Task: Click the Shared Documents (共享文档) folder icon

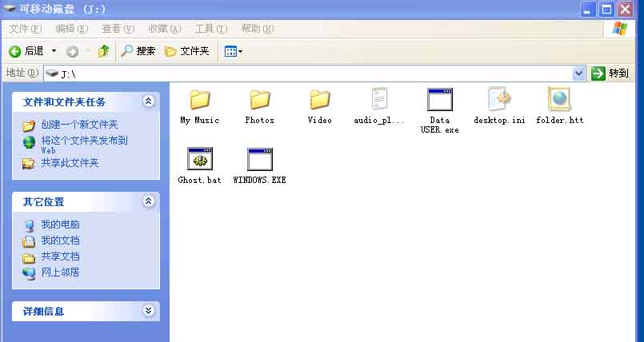Action: [28, 258]
